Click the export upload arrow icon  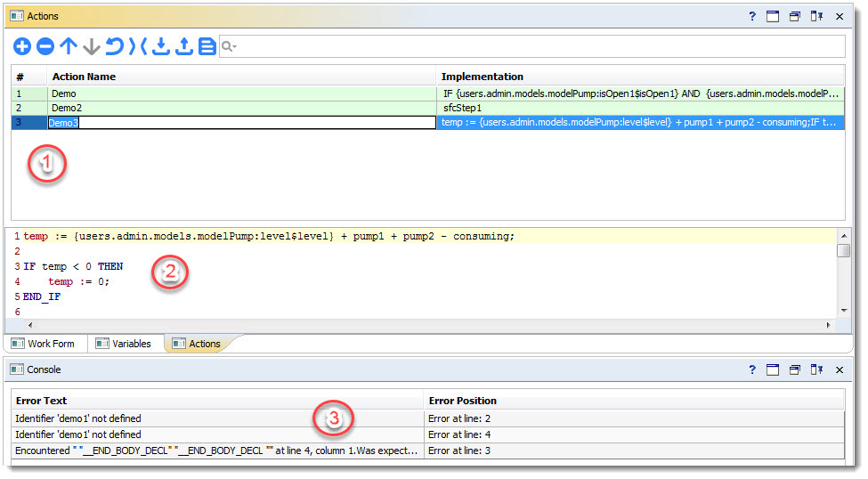click(184, 47)
